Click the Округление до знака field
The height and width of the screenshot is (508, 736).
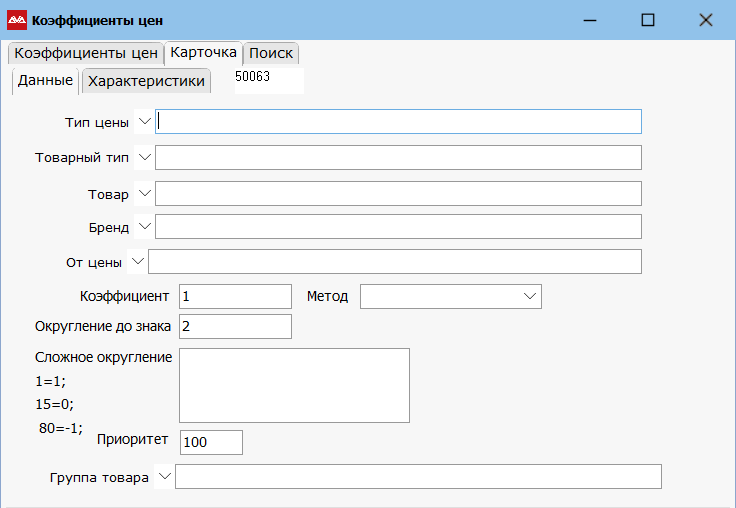[235, 326]
